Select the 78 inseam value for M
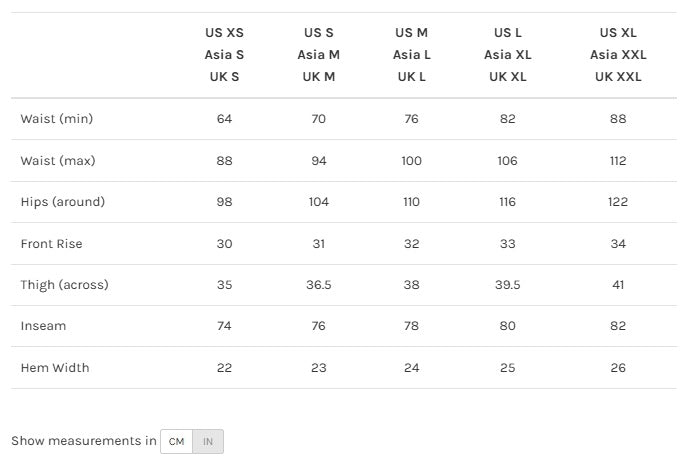680x456 pixels. pyautogui.click(x=412, y=326)
